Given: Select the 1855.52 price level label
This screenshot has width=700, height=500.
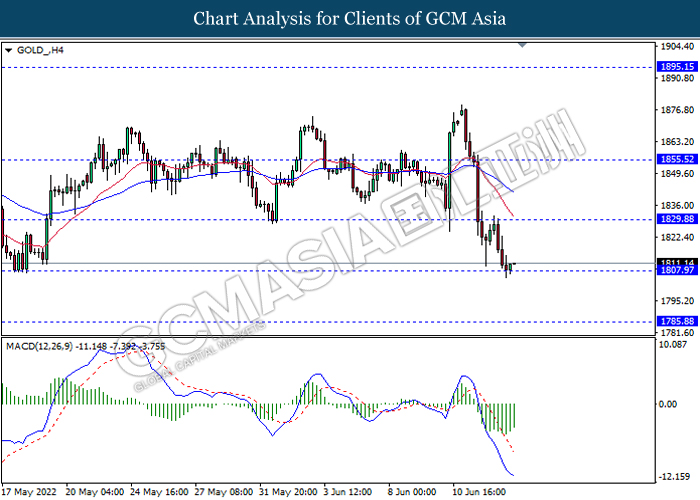Looking at the screenshot, I should (677, 159).
